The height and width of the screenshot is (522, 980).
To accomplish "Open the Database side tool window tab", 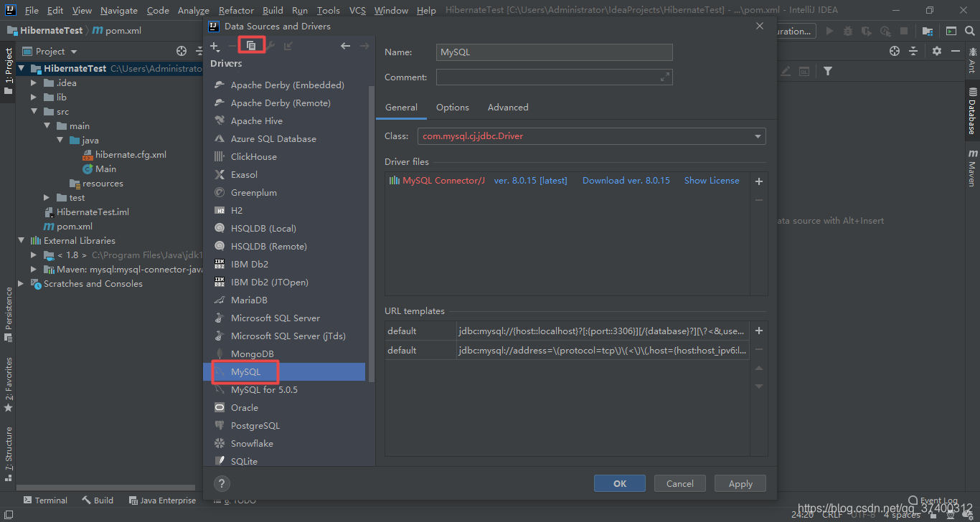I will 972,111.
